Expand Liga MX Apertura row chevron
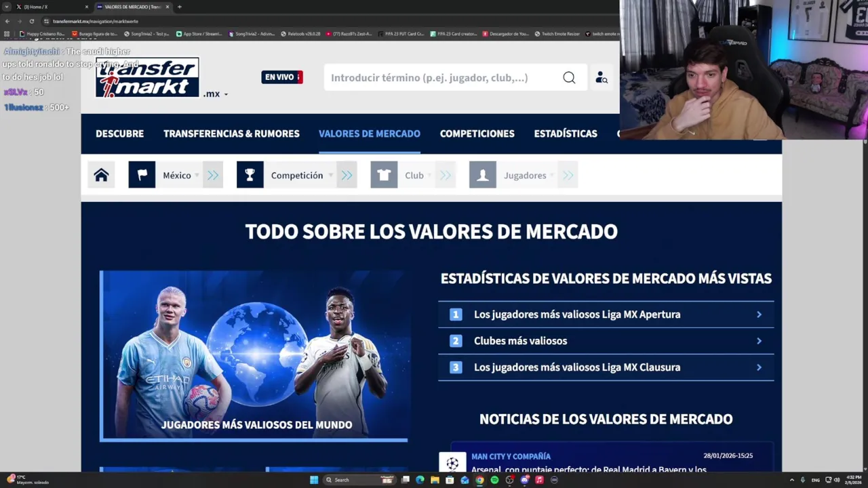Screen dimensions: 868x488 pyautogui.click(x=759, y=314)
